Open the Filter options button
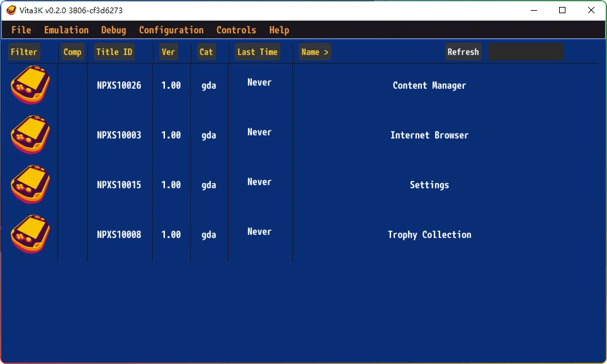Image resolution: width=607 pixels, height=364 pixels. pos(24,52)
